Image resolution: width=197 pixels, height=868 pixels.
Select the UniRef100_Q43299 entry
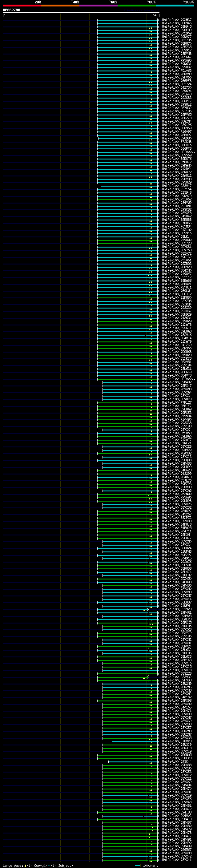[x=177, y=474]
